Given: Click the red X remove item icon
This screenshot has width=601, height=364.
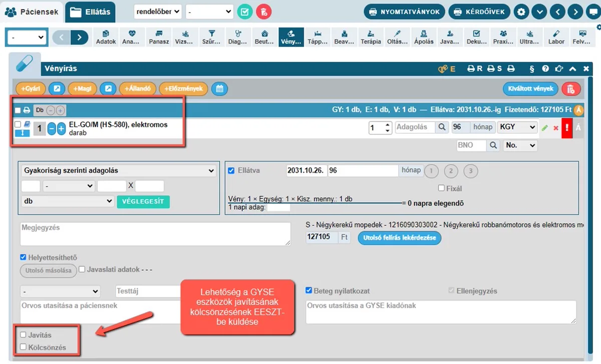Looking at the screenshot, I should tap(555, 128).
